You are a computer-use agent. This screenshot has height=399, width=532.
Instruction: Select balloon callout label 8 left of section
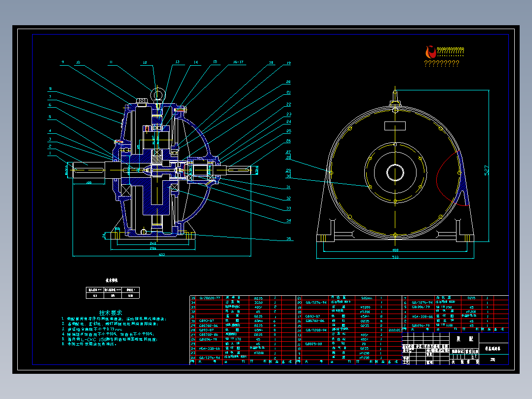50,89
